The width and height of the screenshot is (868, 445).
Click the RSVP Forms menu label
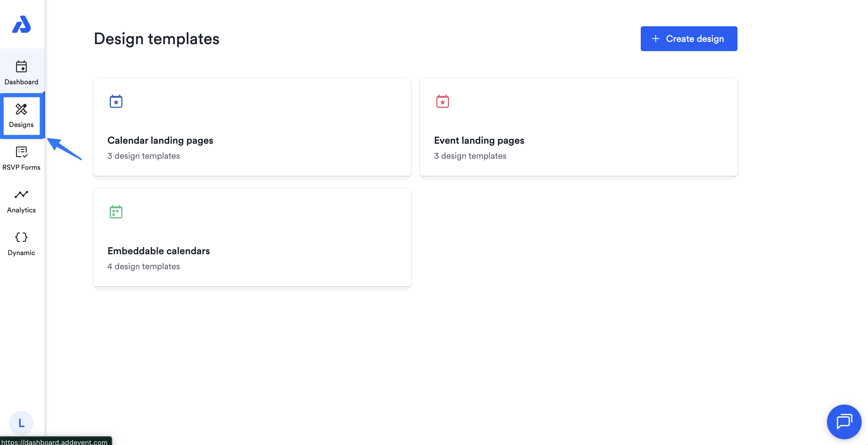[x=21, y=167]
